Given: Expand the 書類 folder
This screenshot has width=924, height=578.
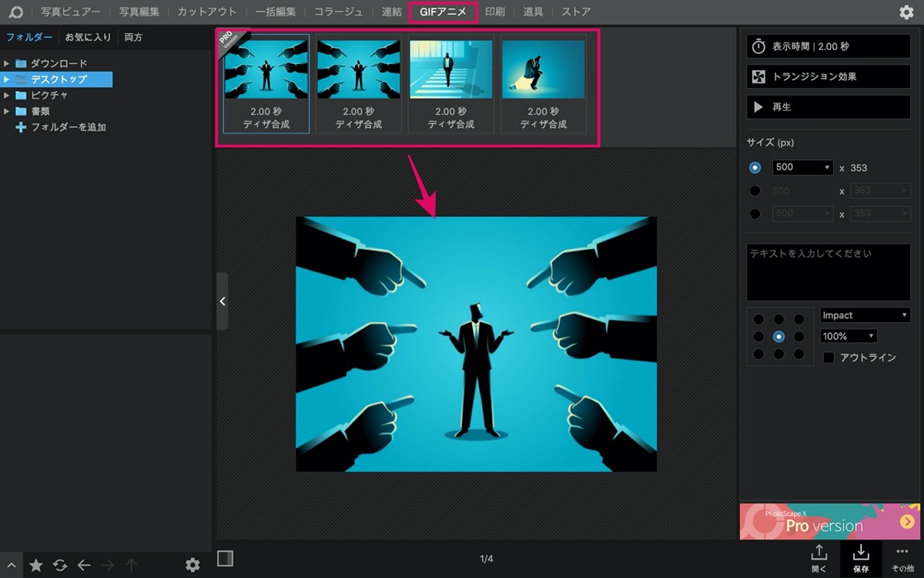Looking at the screenshot, I should [x=7, y=111].
